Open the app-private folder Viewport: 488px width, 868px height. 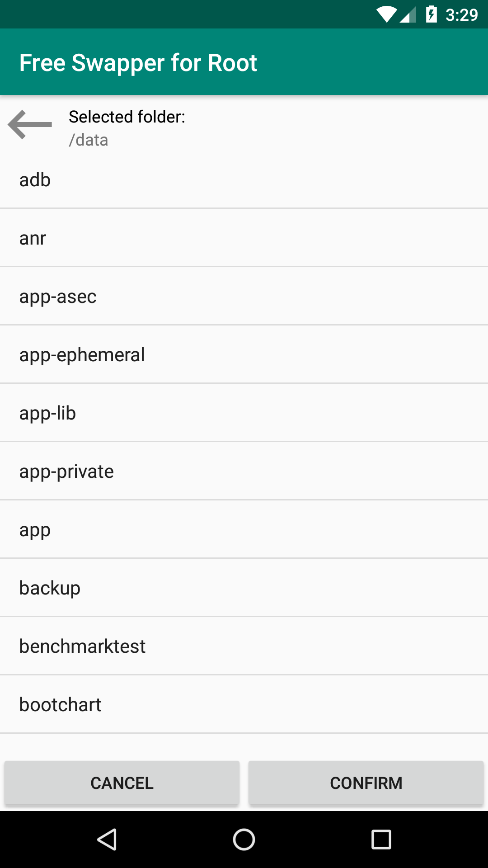click(244, 471)
